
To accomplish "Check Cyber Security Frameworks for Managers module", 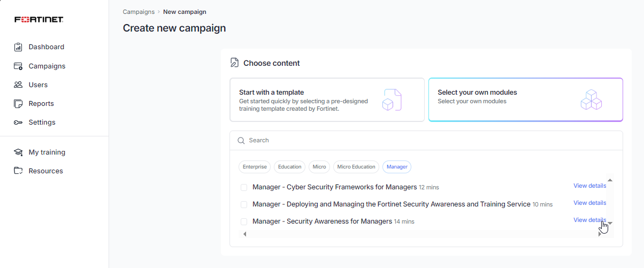I will pos(244,188).
